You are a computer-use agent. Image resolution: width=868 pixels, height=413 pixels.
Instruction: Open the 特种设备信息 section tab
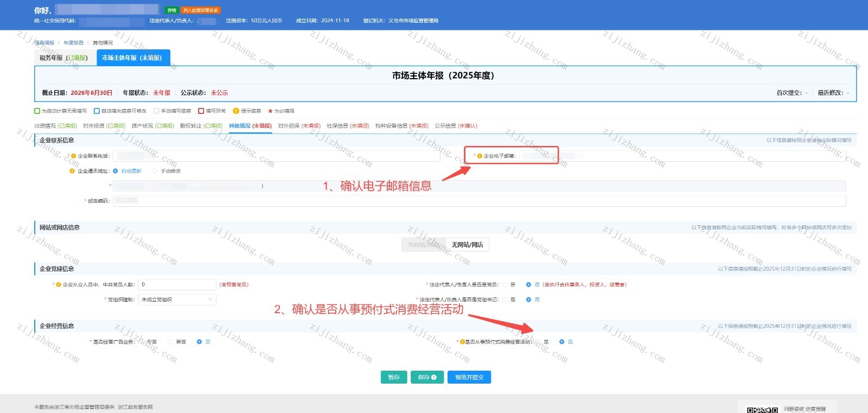[402, 126]
